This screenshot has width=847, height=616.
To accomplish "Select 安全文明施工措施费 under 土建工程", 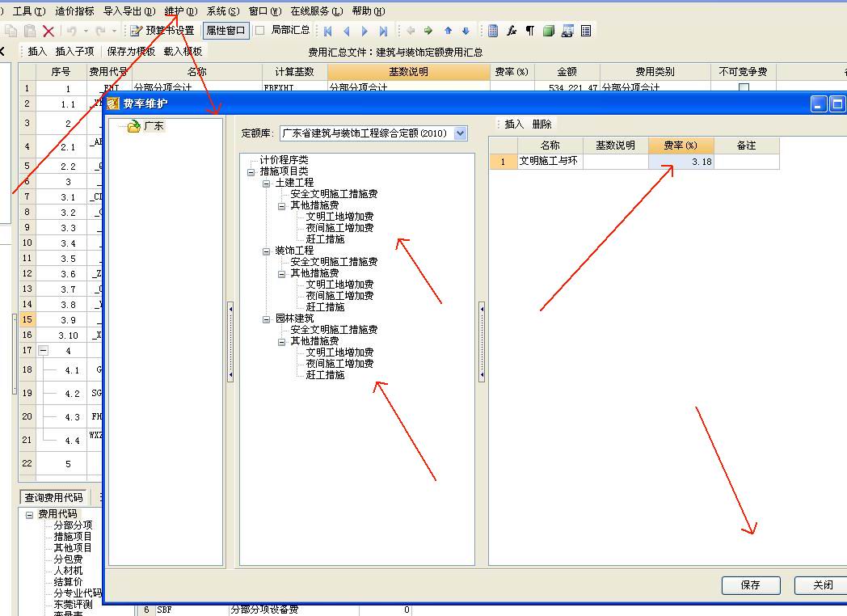I will click(334, 194).
